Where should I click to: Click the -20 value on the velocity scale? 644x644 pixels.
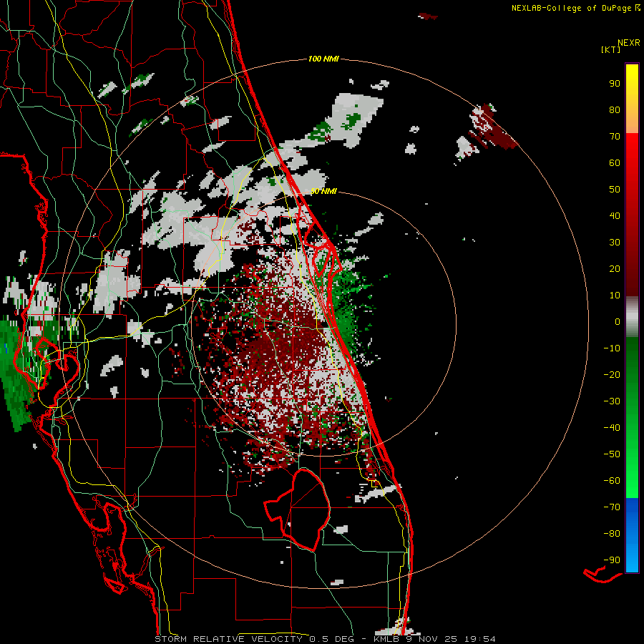point(612,374)
